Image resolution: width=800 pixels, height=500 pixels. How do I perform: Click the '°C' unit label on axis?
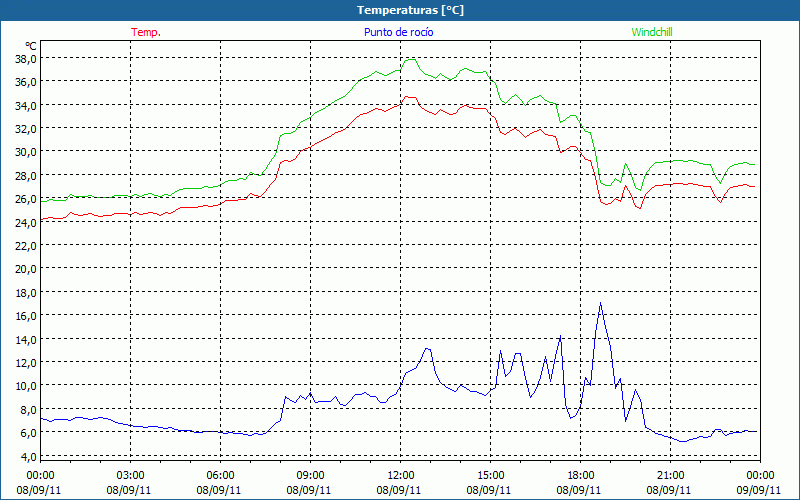click(x=30, y=46)
